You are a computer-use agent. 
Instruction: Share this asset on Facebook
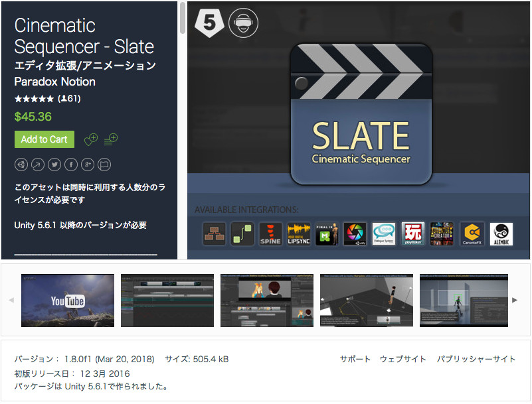(71, 165)
